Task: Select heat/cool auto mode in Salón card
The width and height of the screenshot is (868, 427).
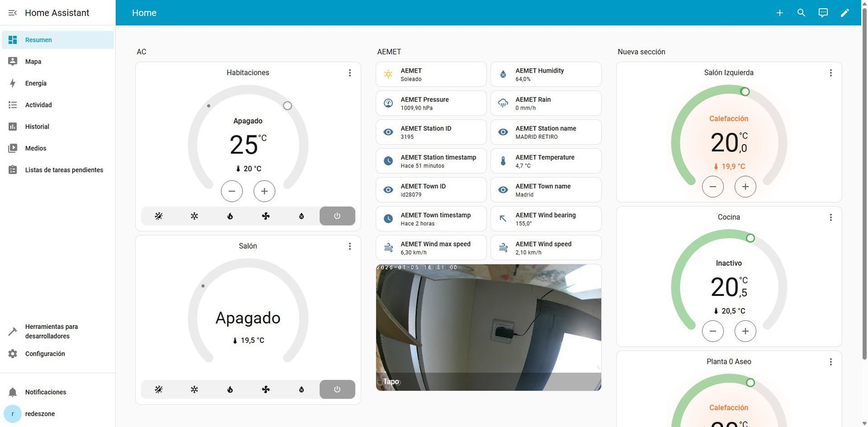Action: tap(158, 389)
